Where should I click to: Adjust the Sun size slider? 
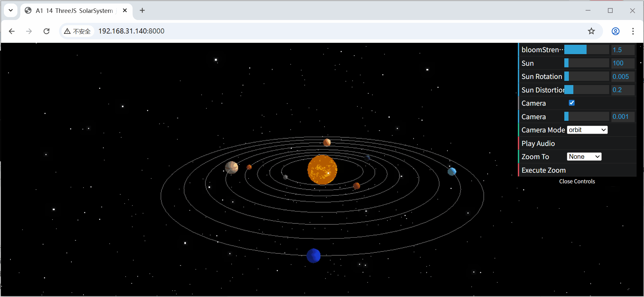pyautogui.click(x=586, y=63)
